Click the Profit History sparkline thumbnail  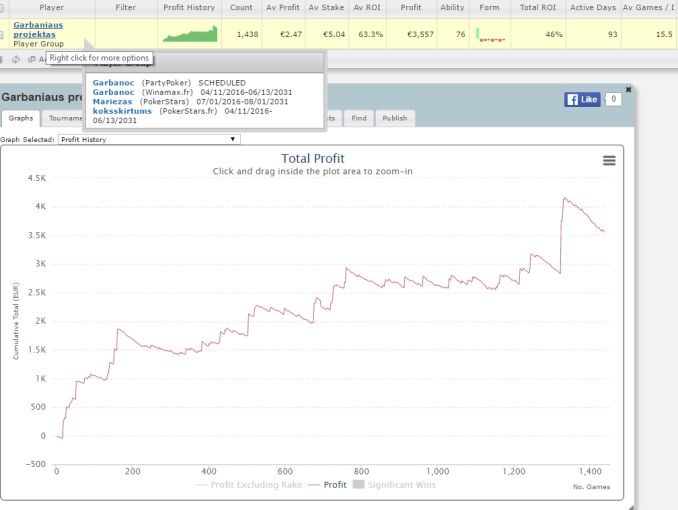pyautogui.click(x=189, y=35)
